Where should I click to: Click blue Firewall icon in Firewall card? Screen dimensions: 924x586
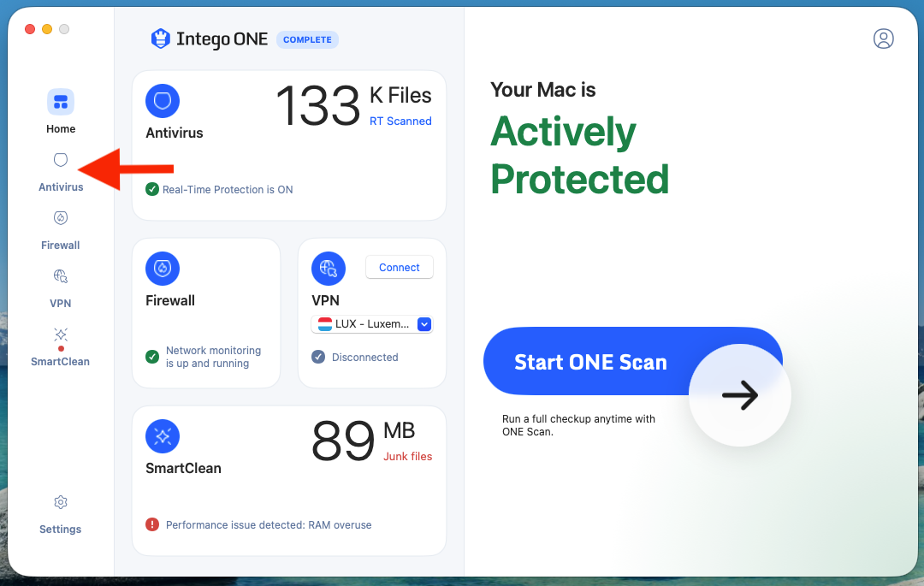163,269
